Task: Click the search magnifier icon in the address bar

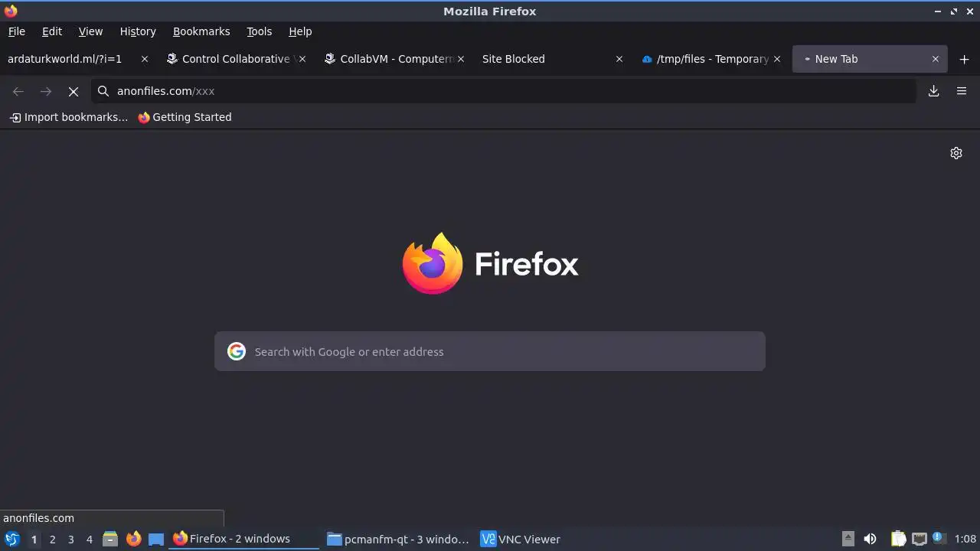Action: [x=103, y=91]
